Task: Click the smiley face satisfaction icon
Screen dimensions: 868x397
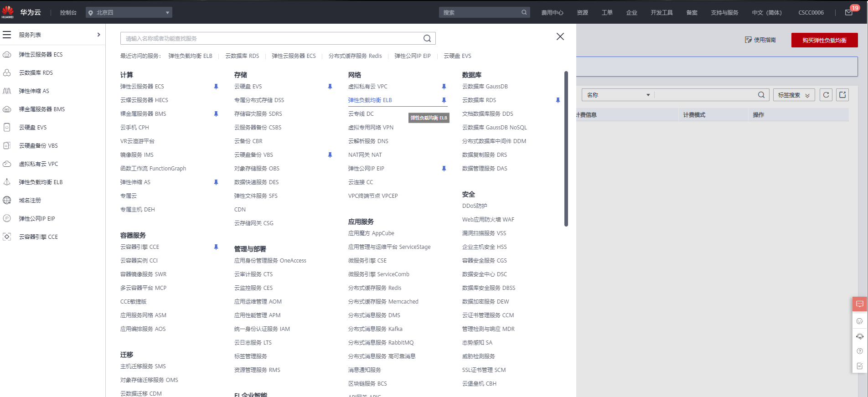Action: (x=860, y=321)
